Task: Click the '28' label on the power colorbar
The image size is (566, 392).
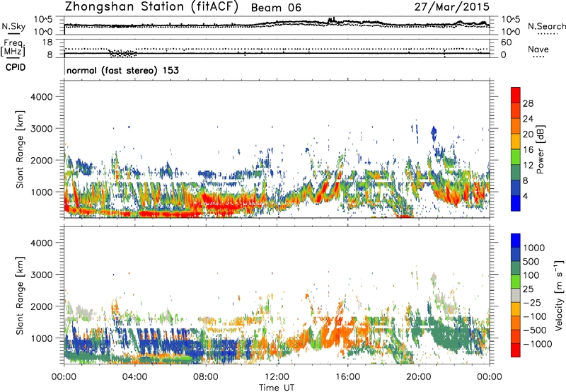Action: tap(528, 103)
